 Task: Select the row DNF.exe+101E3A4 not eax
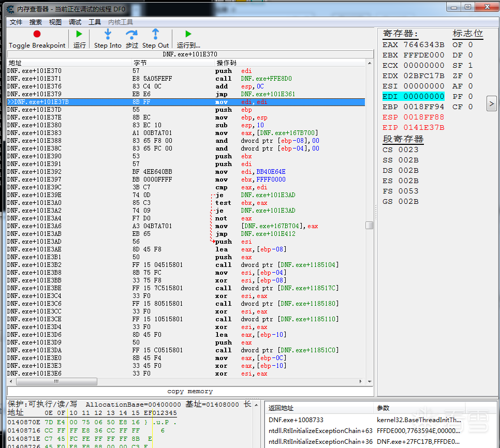click(x=186, y=218)
